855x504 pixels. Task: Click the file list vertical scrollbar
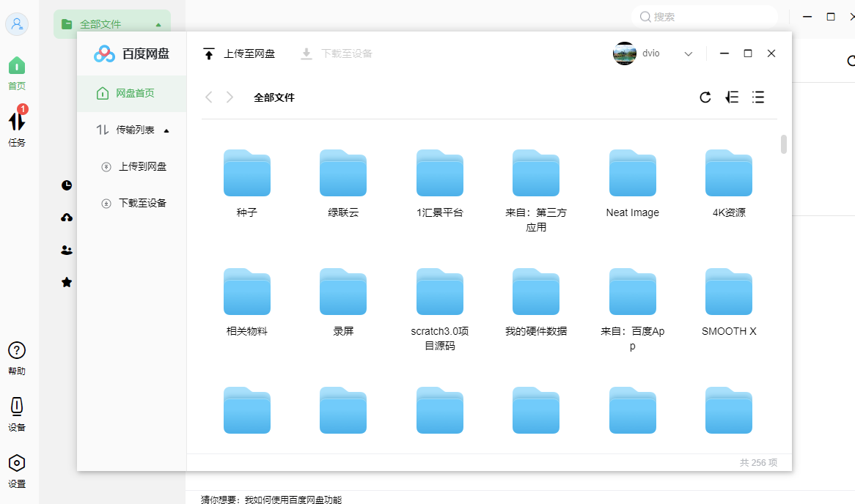(784, 144)
